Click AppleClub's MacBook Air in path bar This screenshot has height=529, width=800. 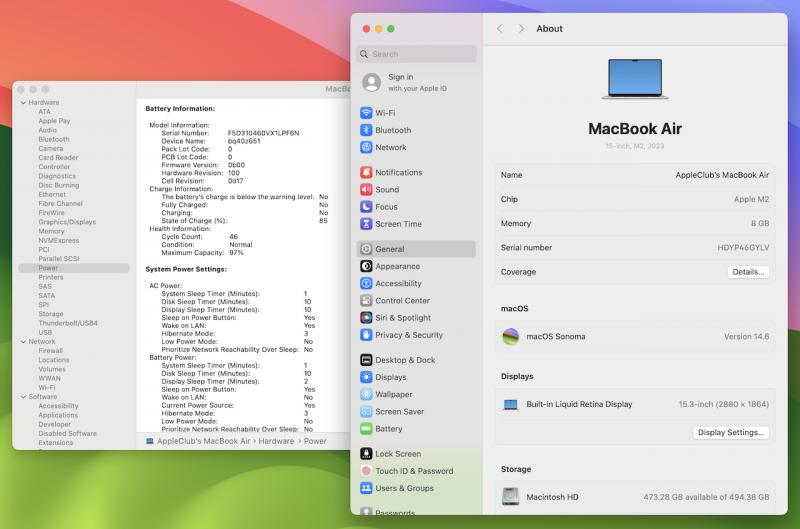(204, 441)
